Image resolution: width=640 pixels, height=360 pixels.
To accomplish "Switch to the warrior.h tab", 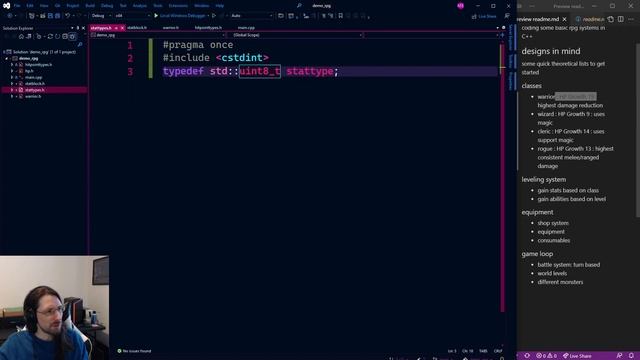I will coord(171,28).
